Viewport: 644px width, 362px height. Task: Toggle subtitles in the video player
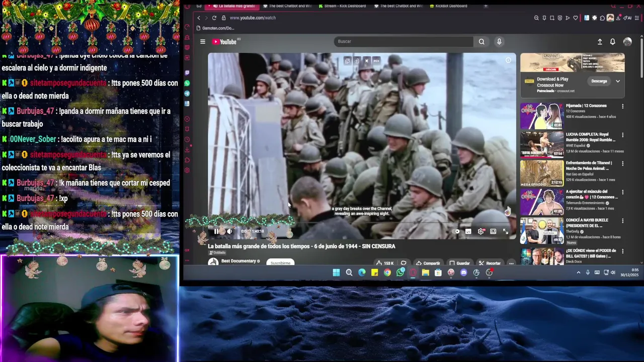pos(468,231)
